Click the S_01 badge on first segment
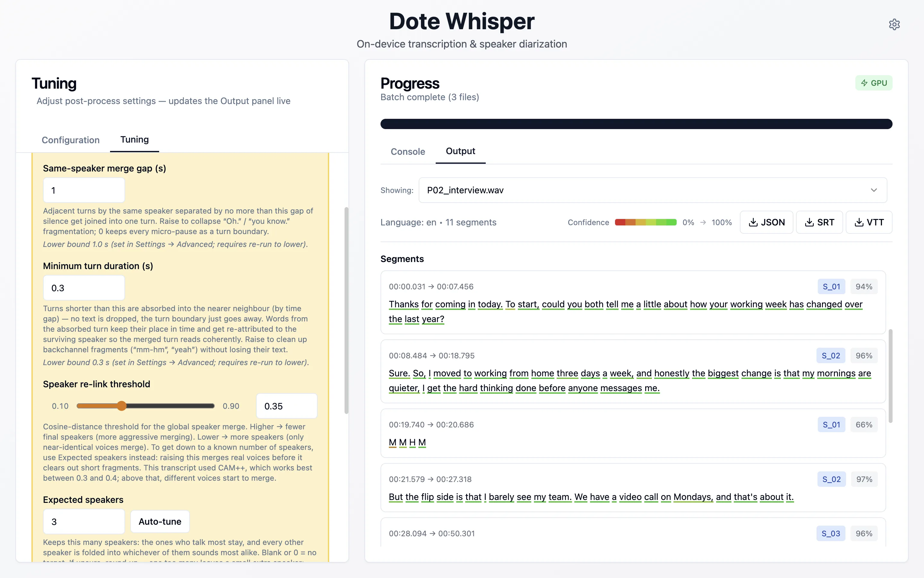This screenshot has width=924, height=578. point(831,287)
